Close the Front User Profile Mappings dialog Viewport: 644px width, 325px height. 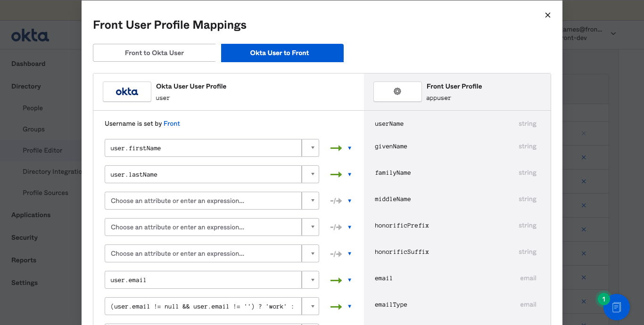click(x=548, y=15)
